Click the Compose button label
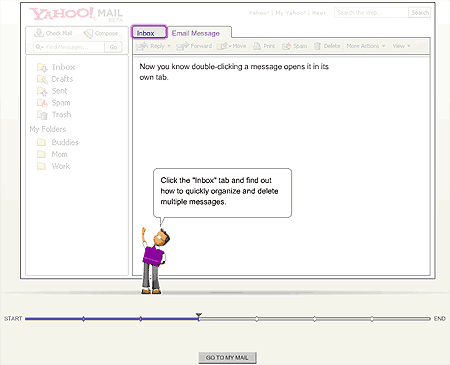 [106, 33]
